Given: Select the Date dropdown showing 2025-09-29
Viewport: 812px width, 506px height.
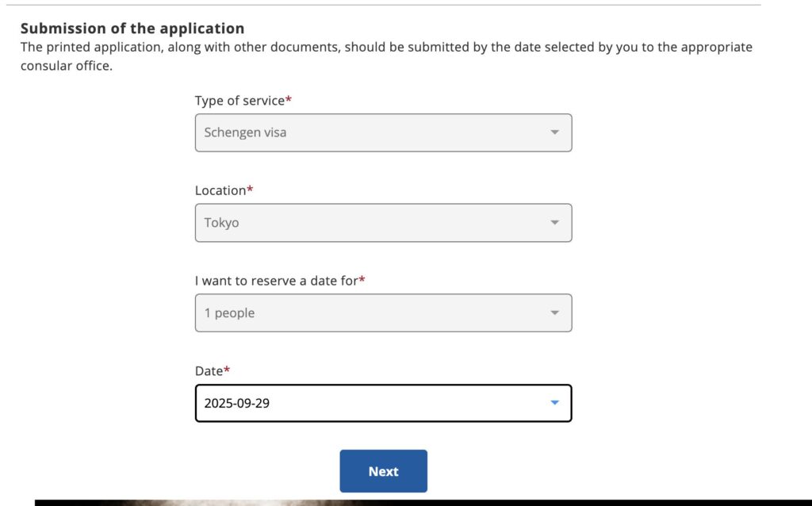Looking at the screenshot, I should coord(383,403).
